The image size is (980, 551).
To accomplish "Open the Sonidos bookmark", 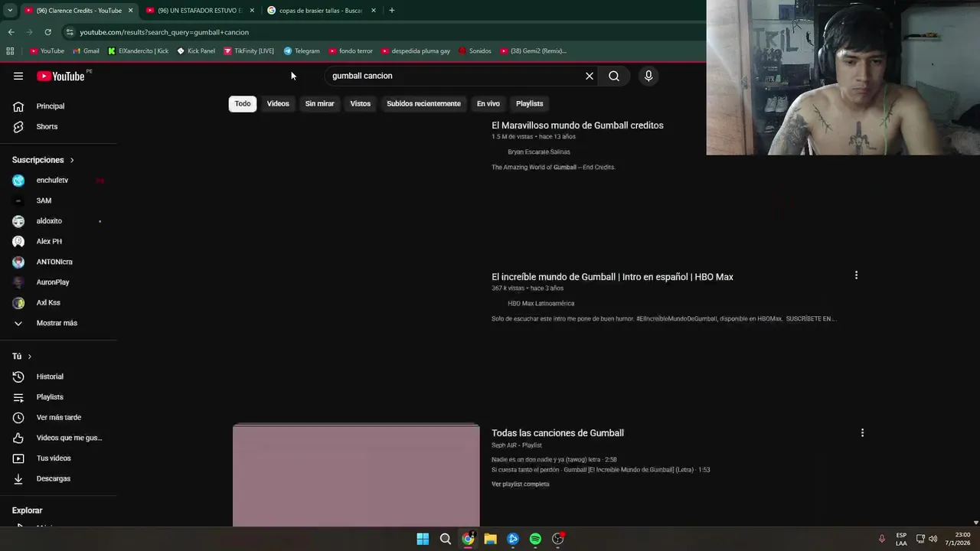I will pos(475,51).
